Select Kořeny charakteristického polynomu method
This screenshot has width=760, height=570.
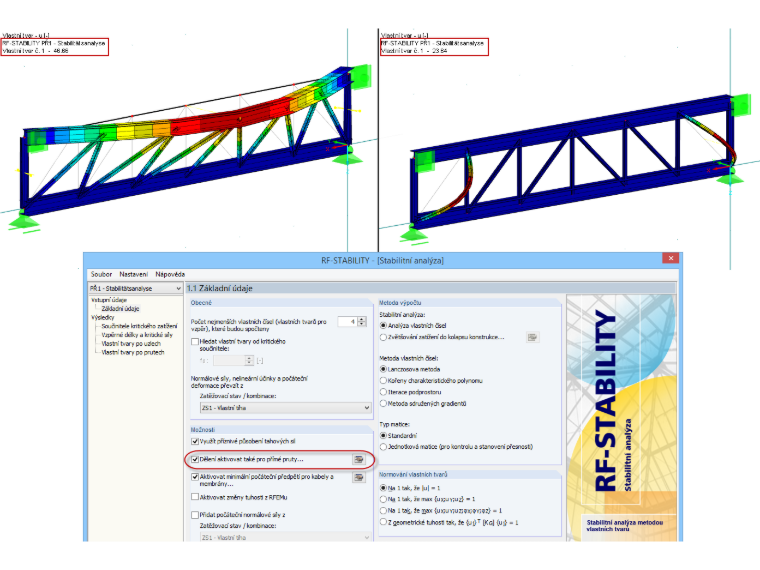pyautogui.click(x=383, y=380)
